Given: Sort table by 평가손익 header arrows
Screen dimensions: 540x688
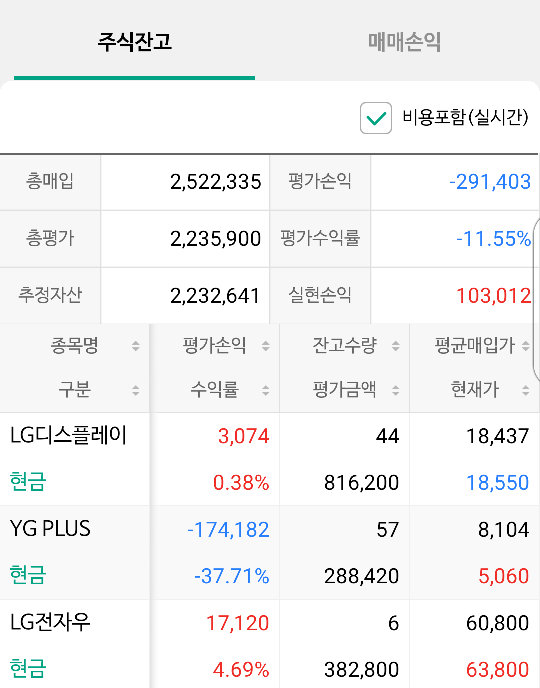Looking at the screenshot, I should click(x=265, y=346).
